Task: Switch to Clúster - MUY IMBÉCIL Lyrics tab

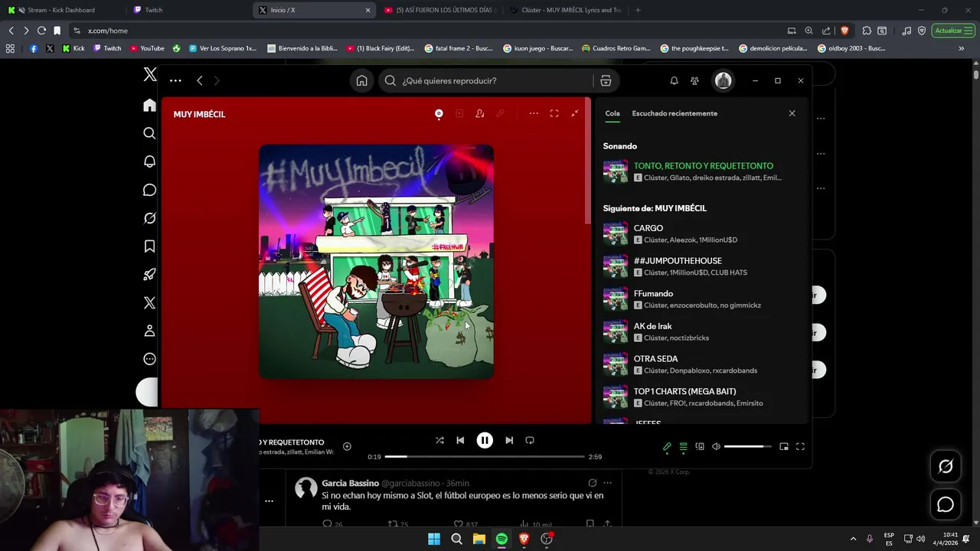Action: pyautogui.click(x=565, y=10)
